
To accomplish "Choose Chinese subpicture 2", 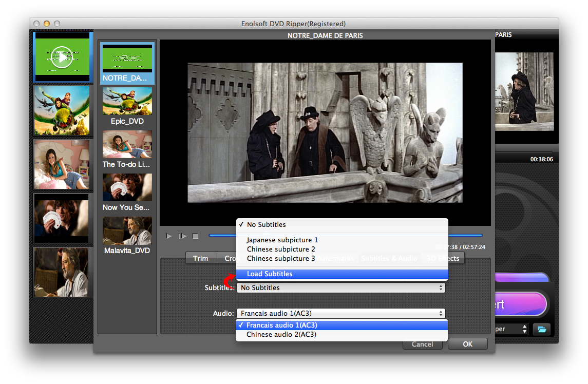I will tap(342, 249).
